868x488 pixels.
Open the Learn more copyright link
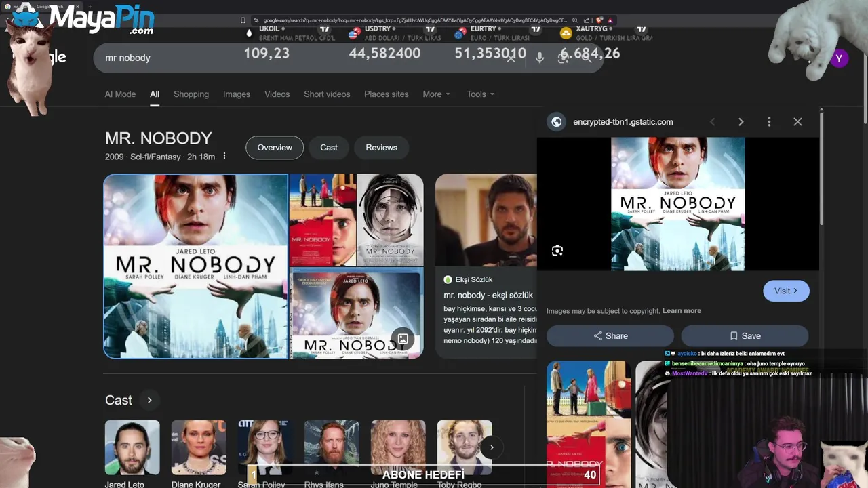click(x=682, y=311)
